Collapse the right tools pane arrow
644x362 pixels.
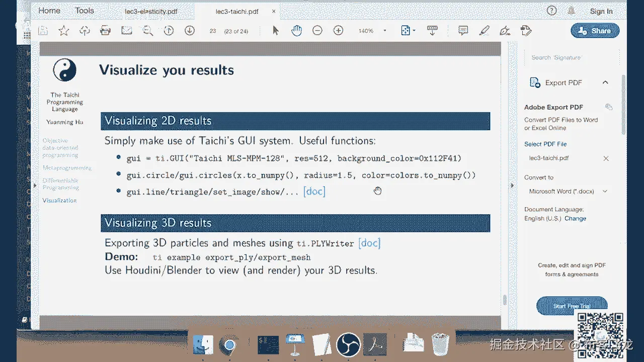click(x=512, y=185)
